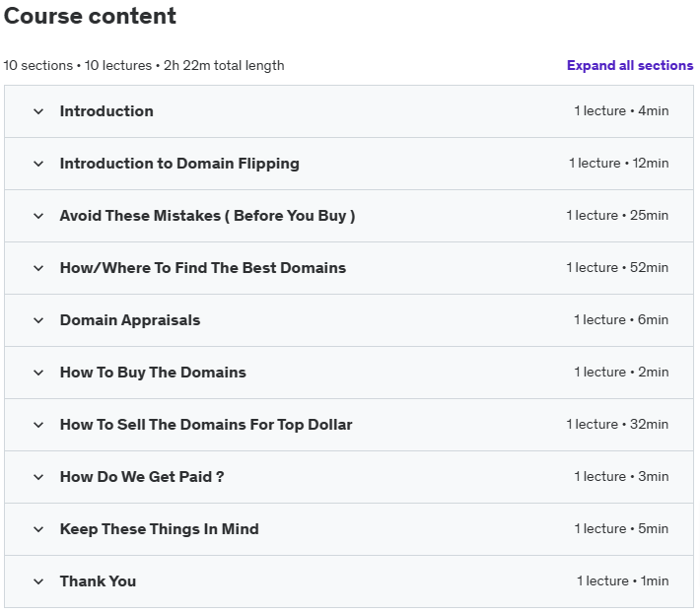
Task: Click the Domain Appraisals heading
Action: pyautogui.click(x=130, y=320)
